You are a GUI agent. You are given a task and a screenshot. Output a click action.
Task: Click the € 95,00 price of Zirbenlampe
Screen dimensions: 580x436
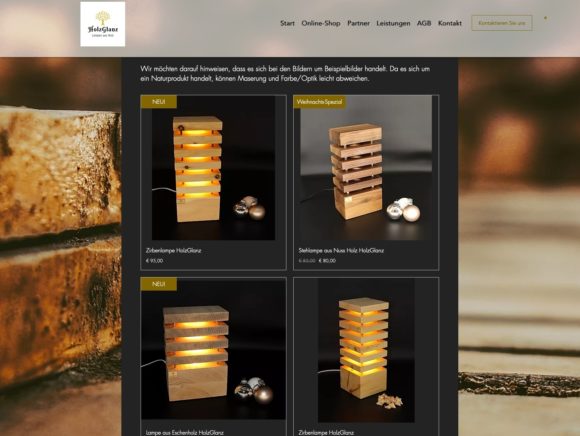[154, 261]
